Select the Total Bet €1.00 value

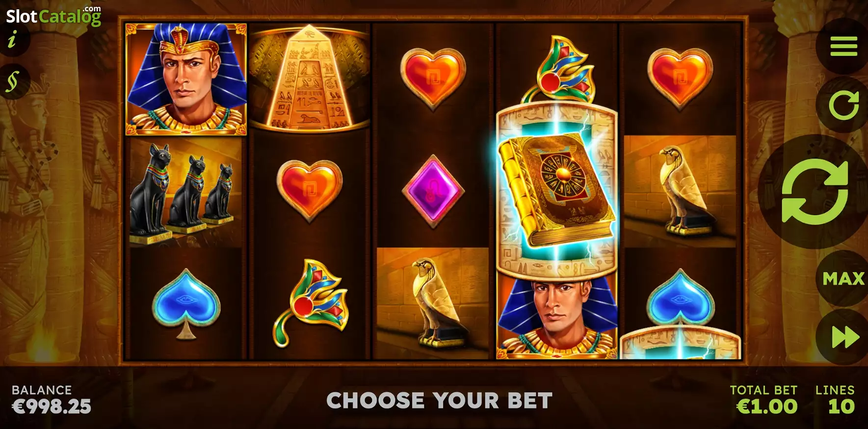[x=767, y=406]
